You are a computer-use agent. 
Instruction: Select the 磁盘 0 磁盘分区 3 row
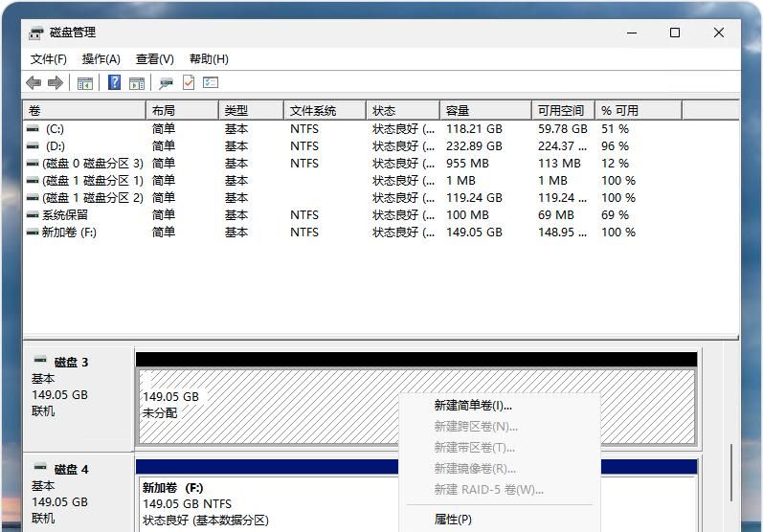380,164
